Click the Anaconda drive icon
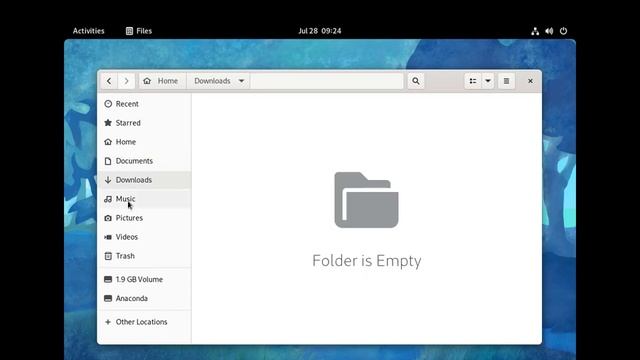Screen dimensions: 640x360 (x=108, y=298)
